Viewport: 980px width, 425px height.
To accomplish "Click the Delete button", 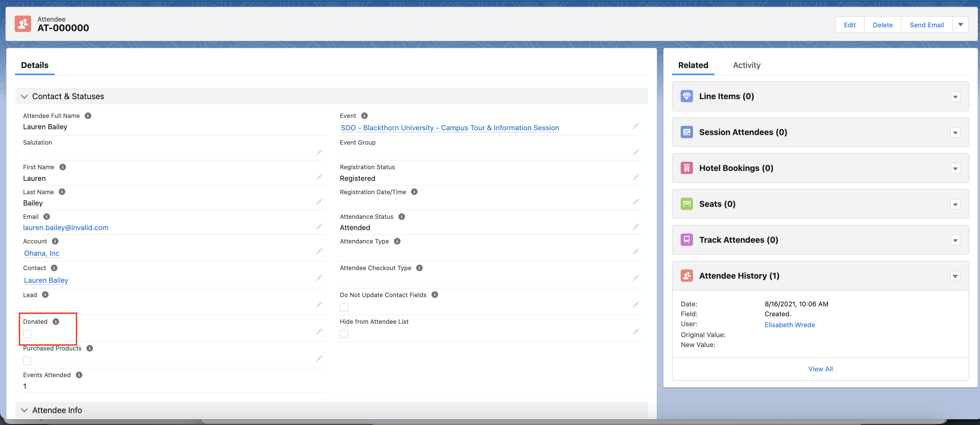I will pyautogui.click(x=883, y=25).
